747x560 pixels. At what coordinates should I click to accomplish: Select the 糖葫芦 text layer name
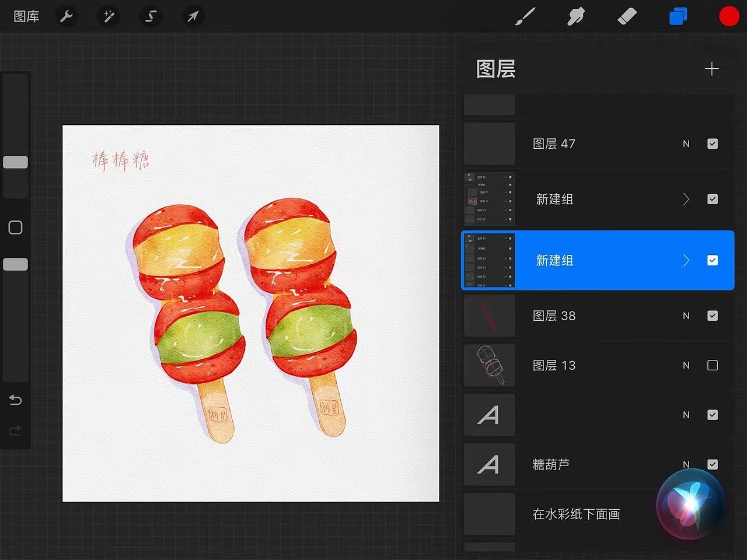551,464
